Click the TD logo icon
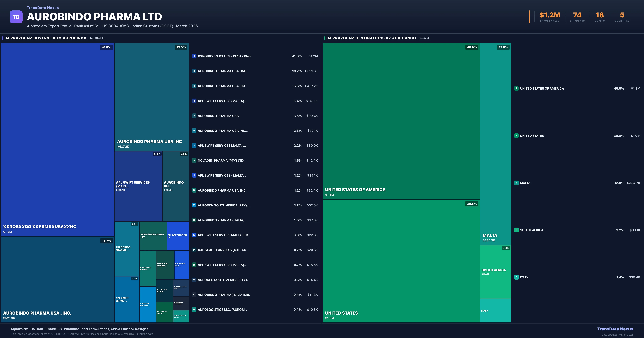 (x=16, y=16)
